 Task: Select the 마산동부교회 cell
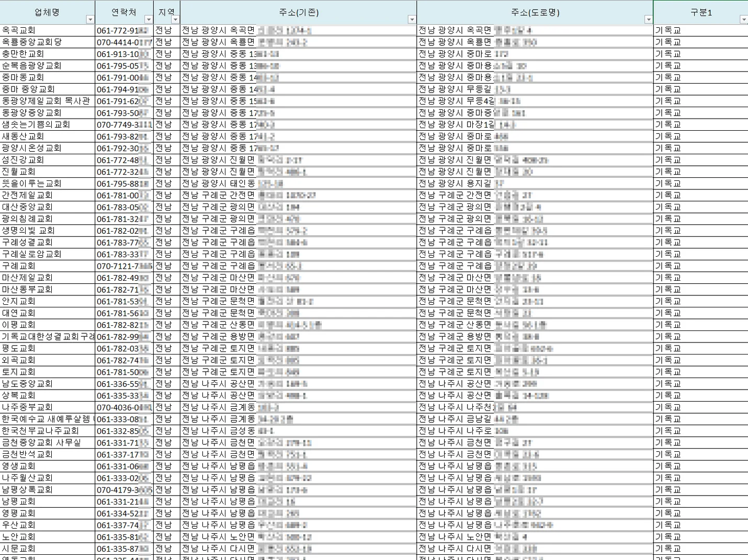[48, 290]
